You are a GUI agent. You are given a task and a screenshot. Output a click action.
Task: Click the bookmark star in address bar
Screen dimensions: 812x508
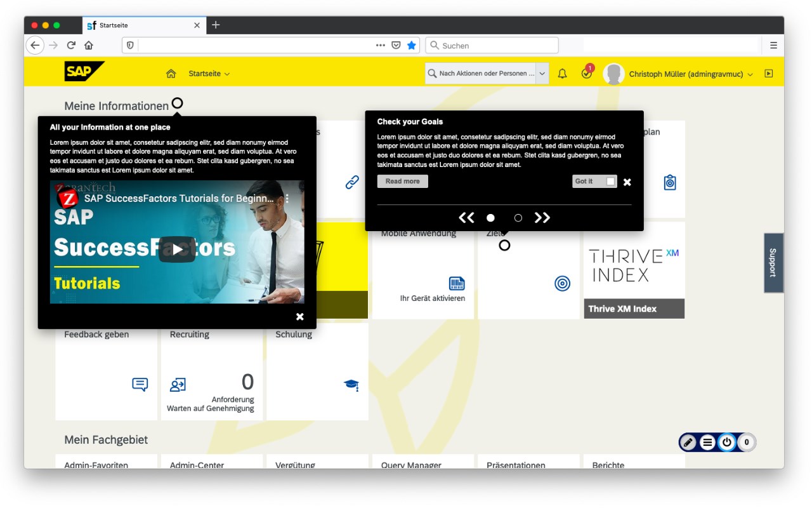[412, 45]
